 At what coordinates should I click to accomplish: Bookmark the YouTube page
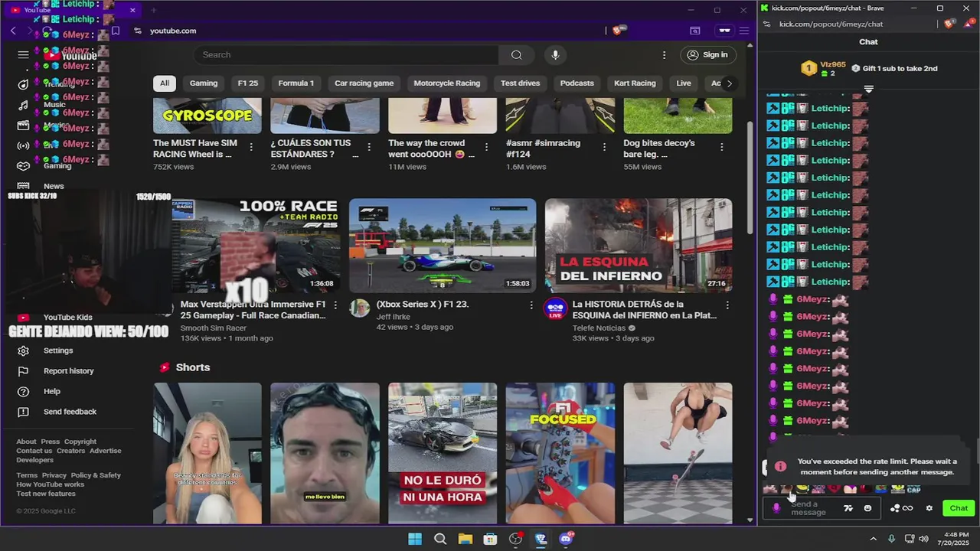coord(116,31)
